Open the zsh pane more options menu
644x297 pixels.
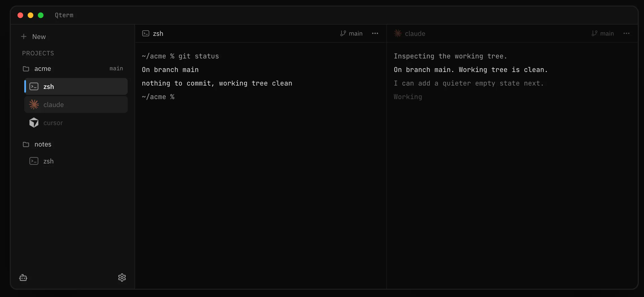(x=375, y=33)
